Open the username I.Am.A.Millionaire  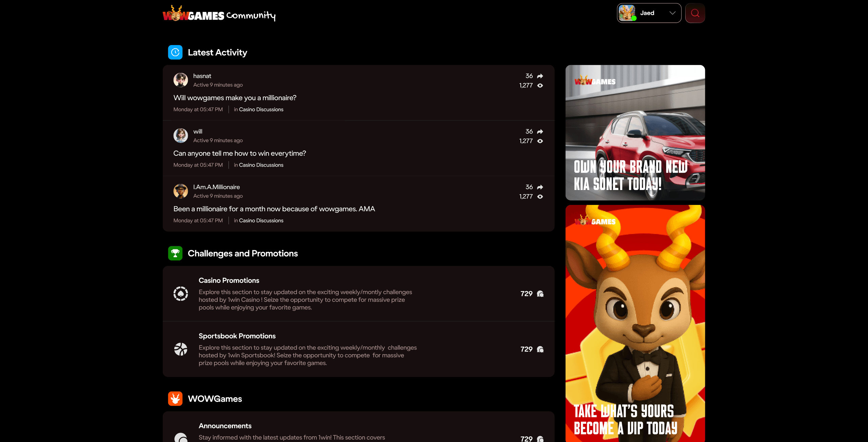click(216, 187)
